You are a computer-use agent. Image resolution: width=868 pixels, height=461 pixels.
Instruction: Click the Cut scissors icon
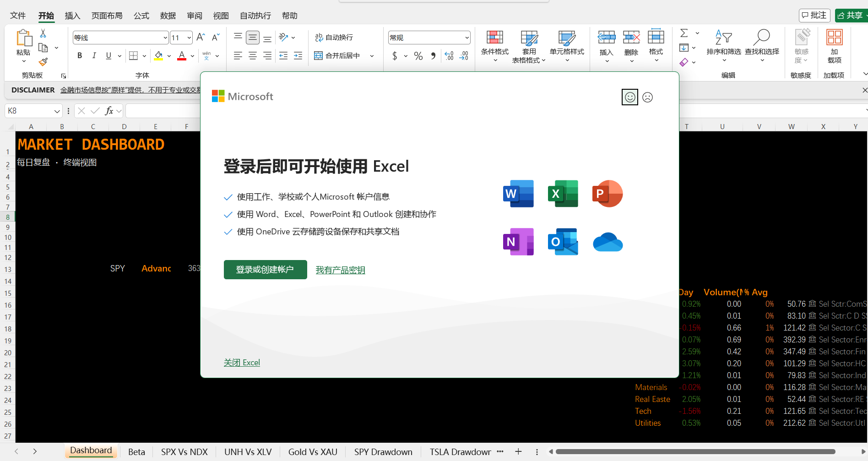click(x=43, y=33)
